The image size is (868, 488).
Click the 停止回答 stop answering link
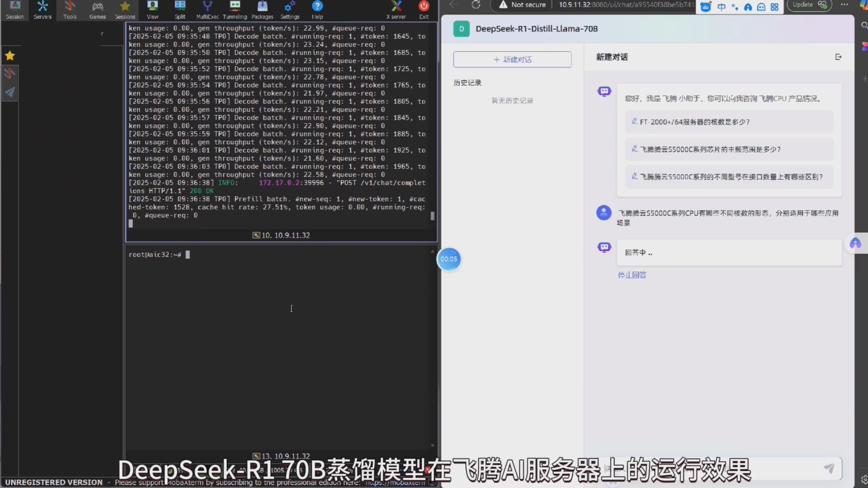click(632, 275)
